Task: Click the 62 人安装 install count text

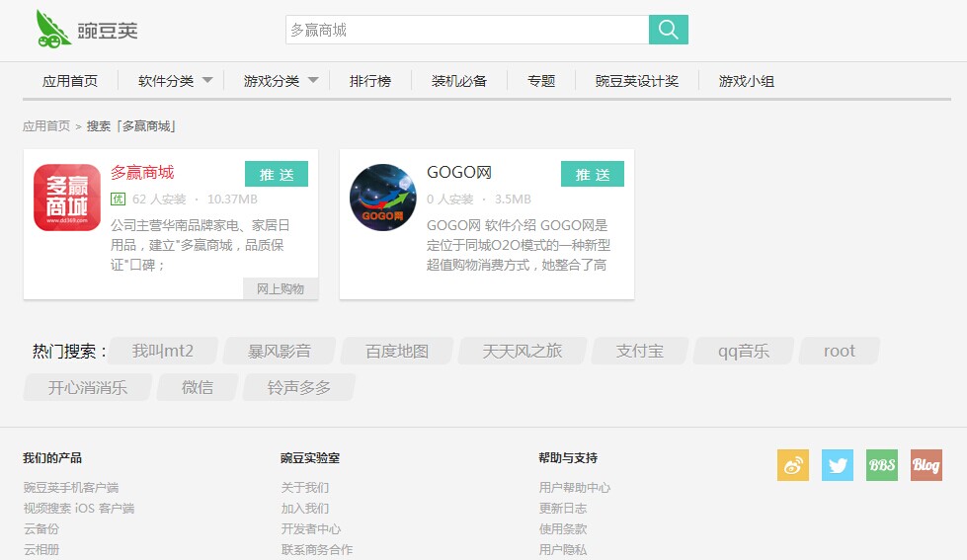Action: [159, 200]
